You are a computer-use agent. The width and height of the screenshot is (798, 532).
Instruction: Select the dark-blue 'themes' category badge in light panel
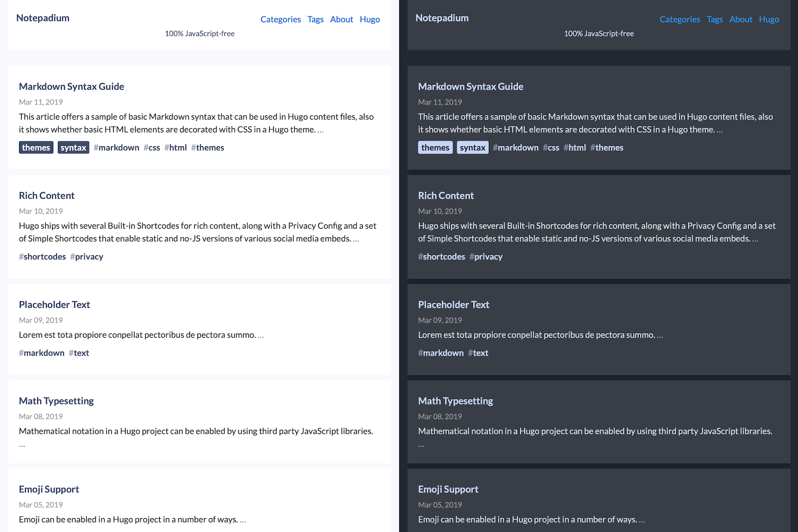coord(36,147)
